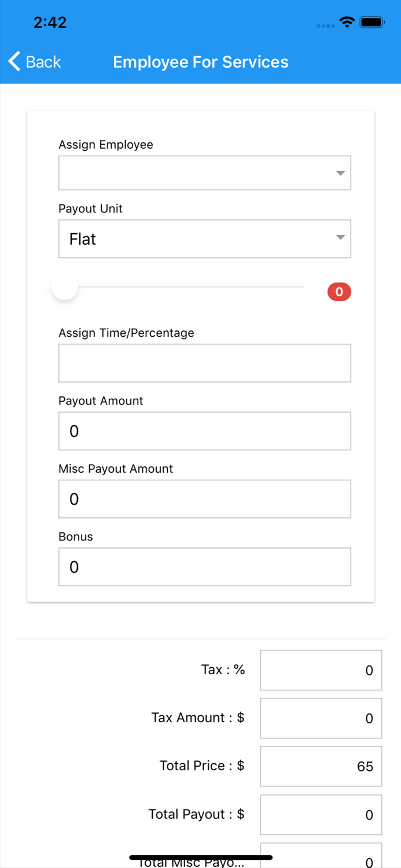Focus the Payout Amount field

pos(204,431)
